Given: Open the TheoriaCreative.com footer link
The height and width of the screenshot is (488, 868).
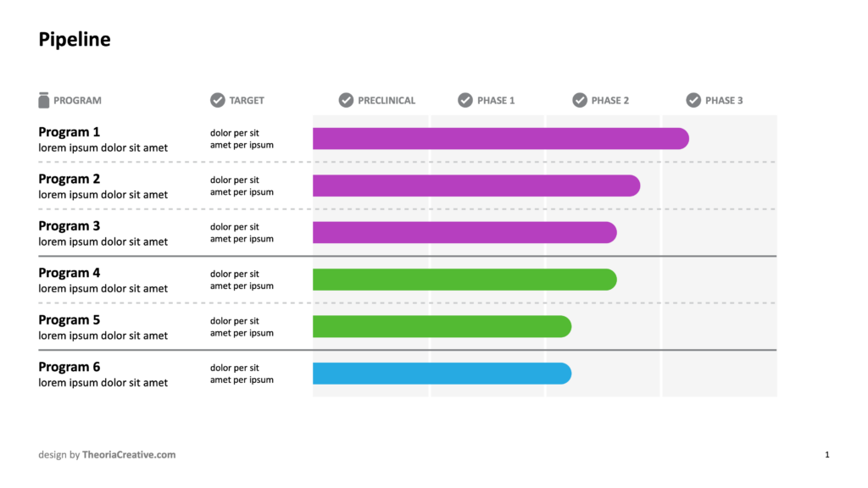Looking at the screenshot, I should [x=129, y=455].
